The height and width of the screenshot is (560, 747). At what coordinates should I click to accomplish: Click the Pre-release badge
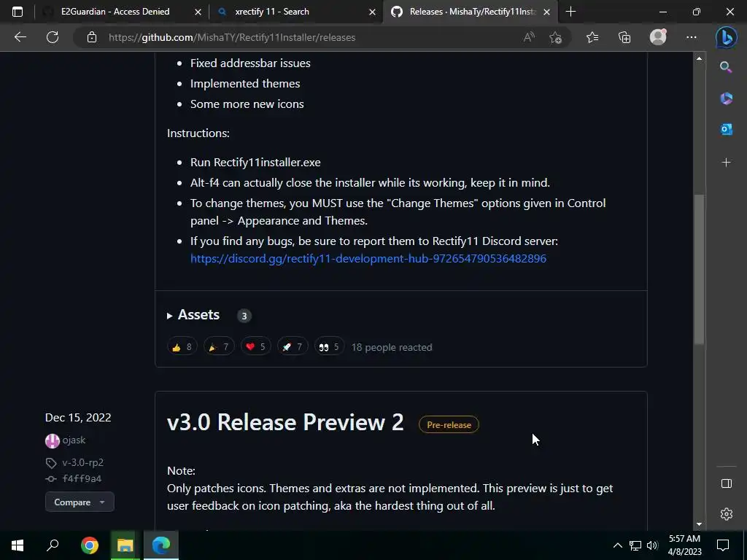449,425
